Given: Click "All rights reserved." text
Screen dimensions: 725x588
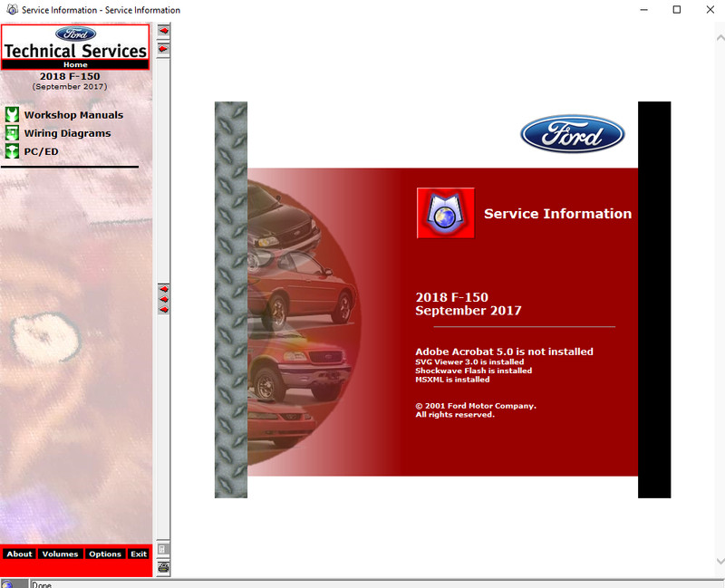Looking at the screenshot, I should 455,415.
